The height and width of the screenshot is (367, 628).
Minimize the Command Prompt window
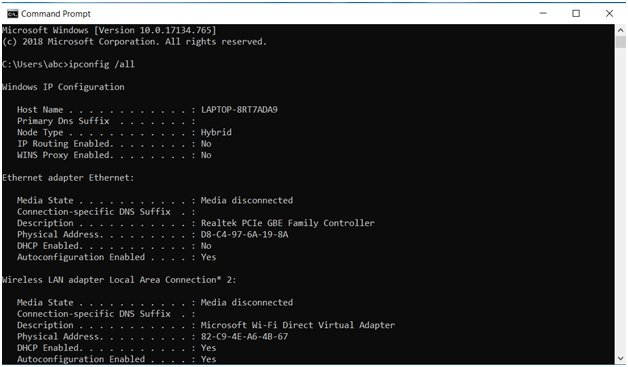[543, 13]
